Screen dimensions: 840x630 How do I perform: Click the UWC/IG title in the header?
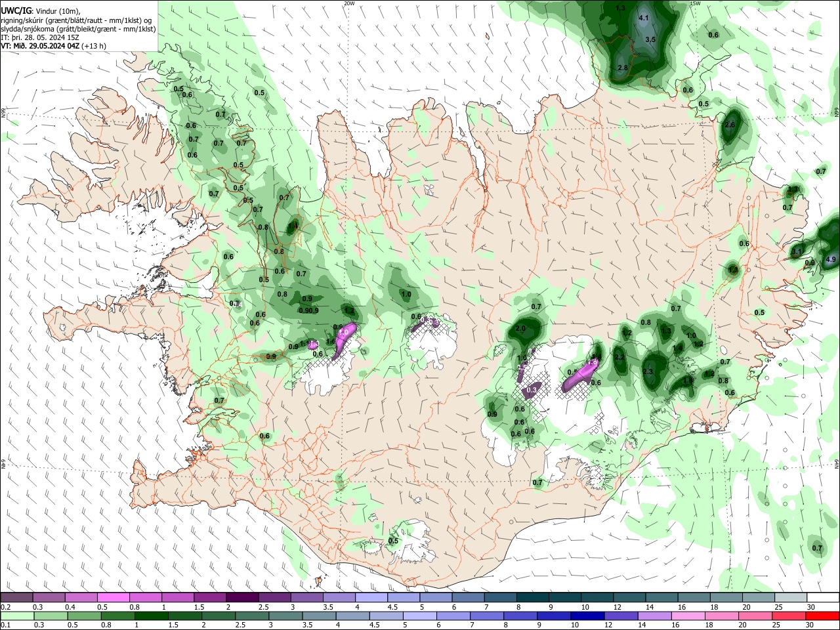coord(16,10)
